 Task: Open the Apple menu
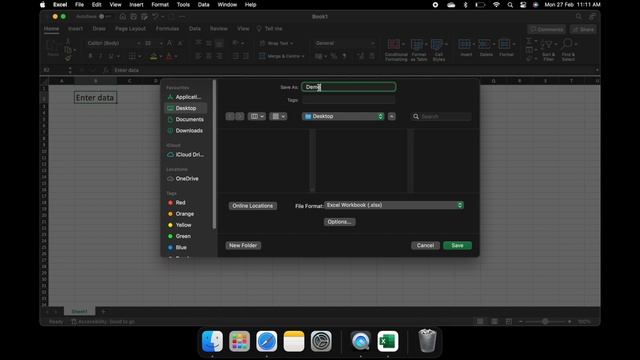(42, 5)
